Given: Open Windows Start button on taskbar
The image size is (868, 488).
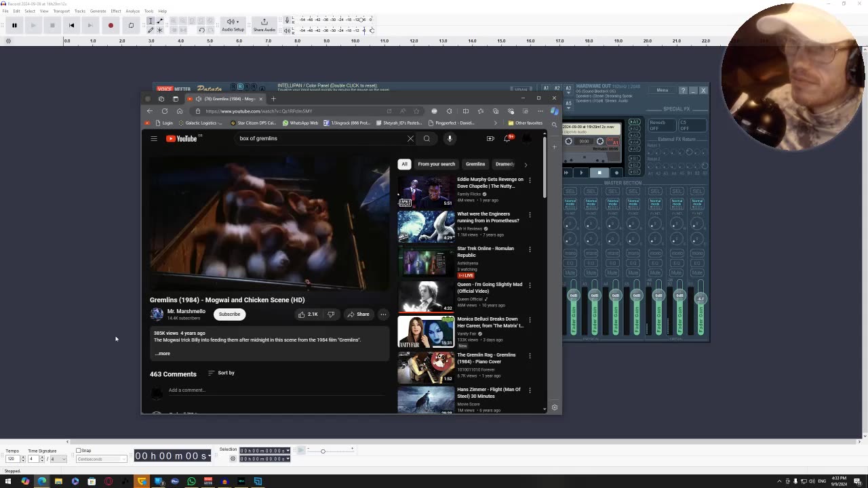Looking at the screenshot, I should [8, 481].
